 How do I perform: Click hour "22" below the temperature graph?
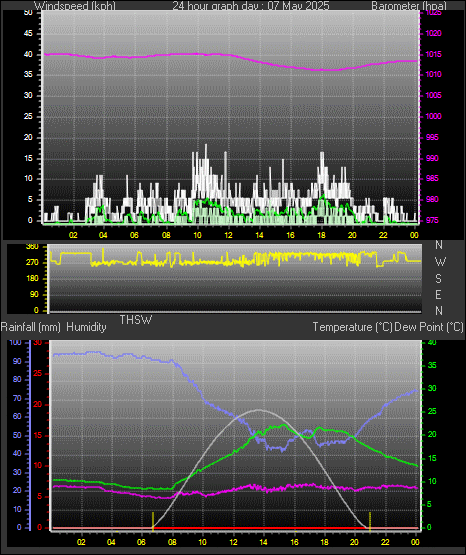click(385, 542)
